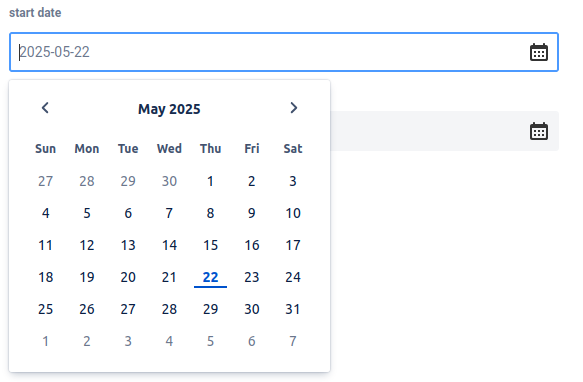The image size is (583, 382).
Task: Choose May 25 in the calendar
Action: click(x=45, y=309)
